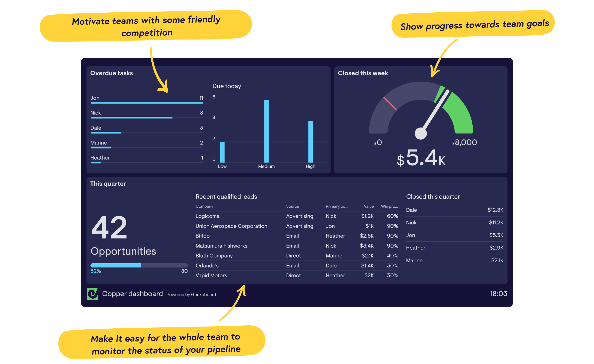Click the Closed this week title
594x364 pixels.
click(363, 73)
